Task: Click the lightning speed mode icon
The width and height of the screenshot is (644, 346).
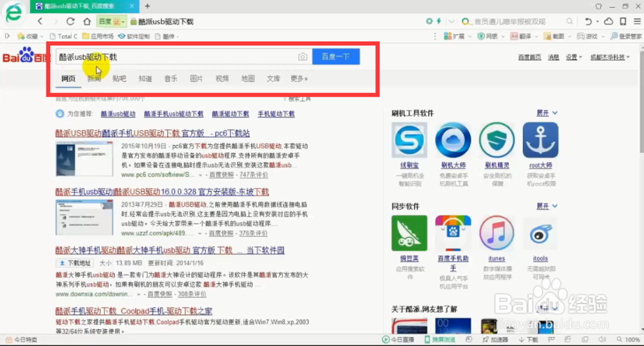Action: [x=439, y=21]
